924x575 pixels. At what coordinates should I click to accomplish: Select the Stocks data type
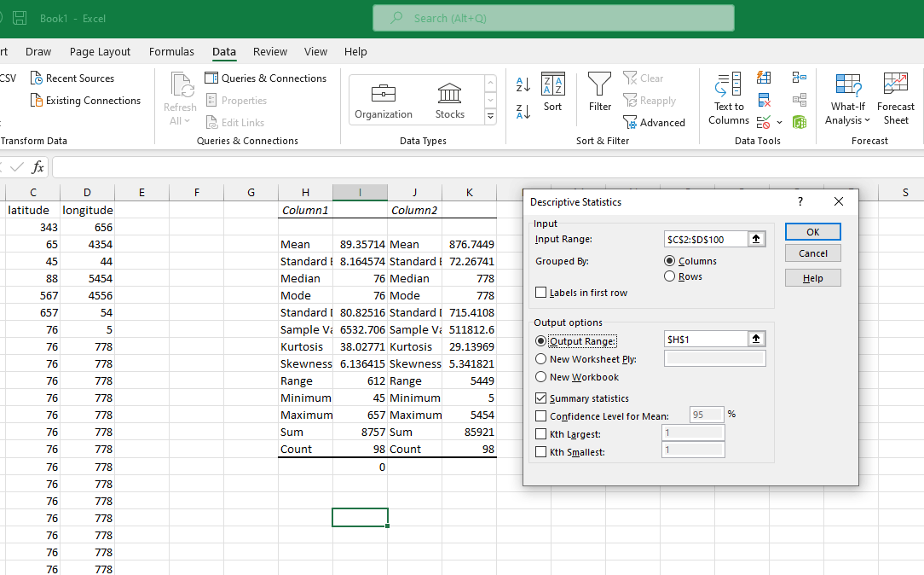[x=449, y=101]
